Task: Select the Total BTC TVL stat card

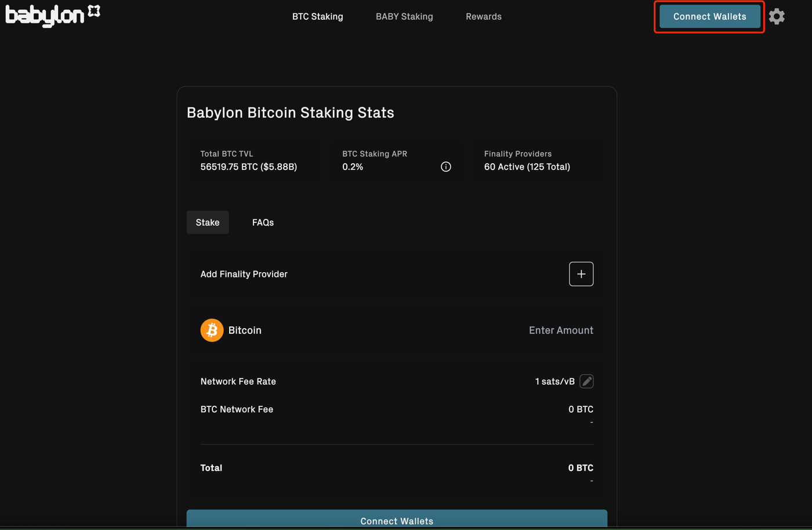Action: [257, 160]
